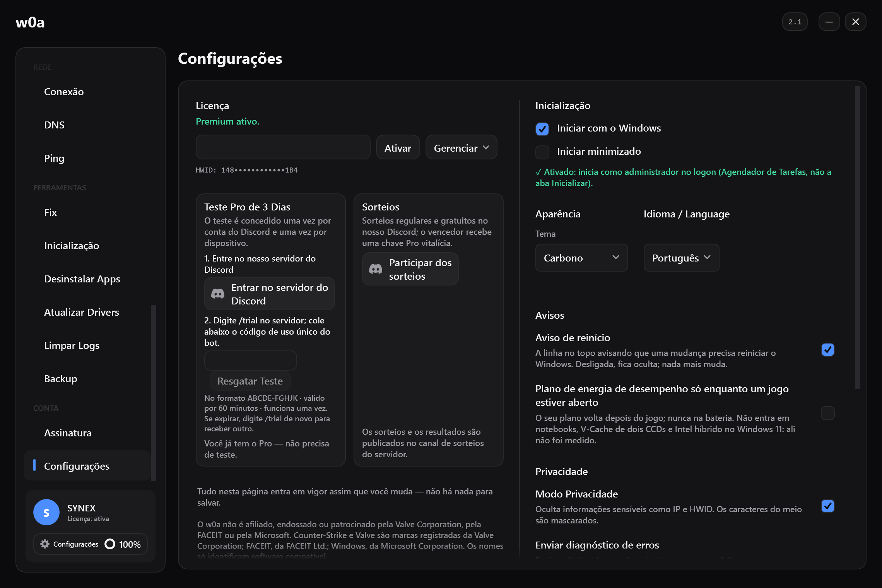
Task: Click Entrar no servidor do Discord
Action: point(269,294)
